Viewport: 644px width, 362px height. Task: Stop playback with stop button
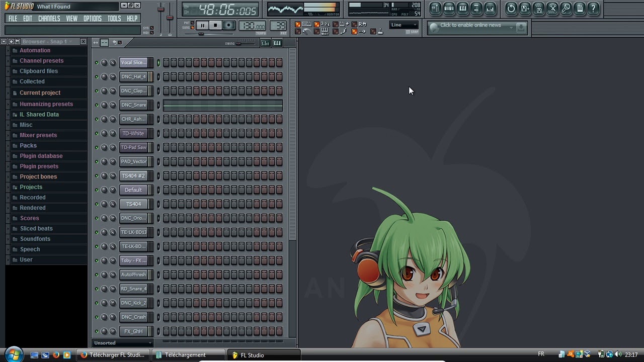click(x=215, y=25)
